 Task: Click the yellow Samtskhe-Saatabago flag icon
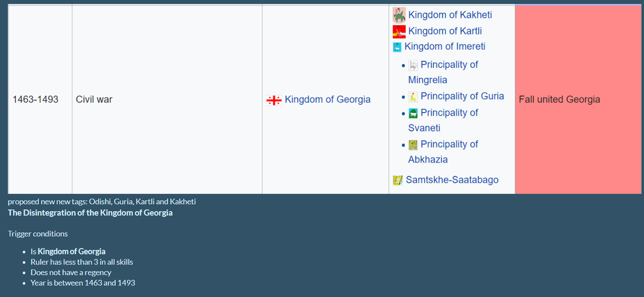pos(397,180)
